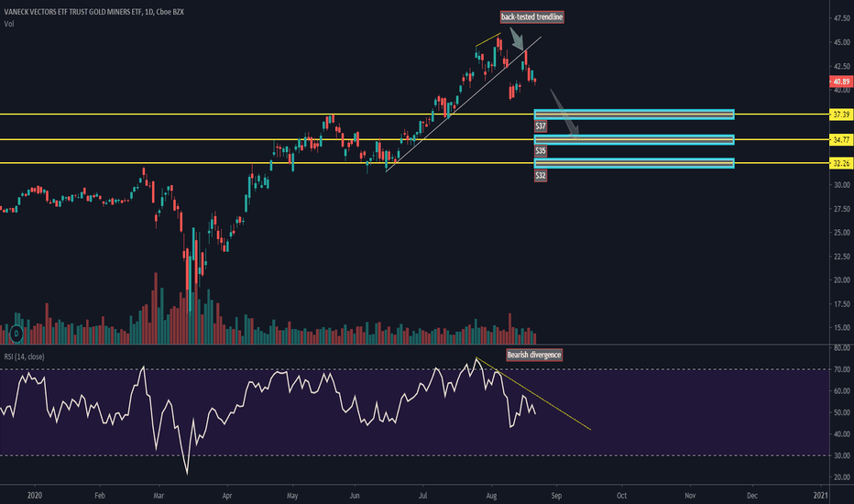Click the Aug label on time axis
The width and height of the screenshot is (854, 504).
(491, 496)
